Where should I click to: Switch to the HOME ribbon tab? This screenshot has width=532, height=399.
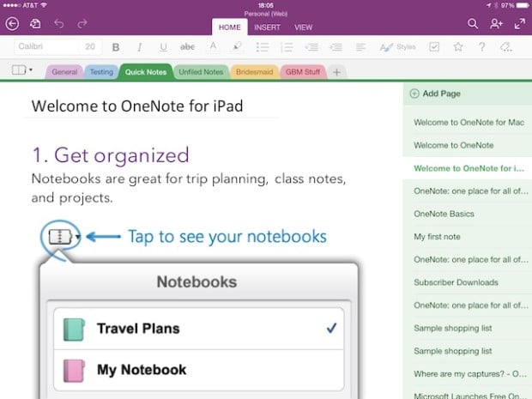pos(230,27)
